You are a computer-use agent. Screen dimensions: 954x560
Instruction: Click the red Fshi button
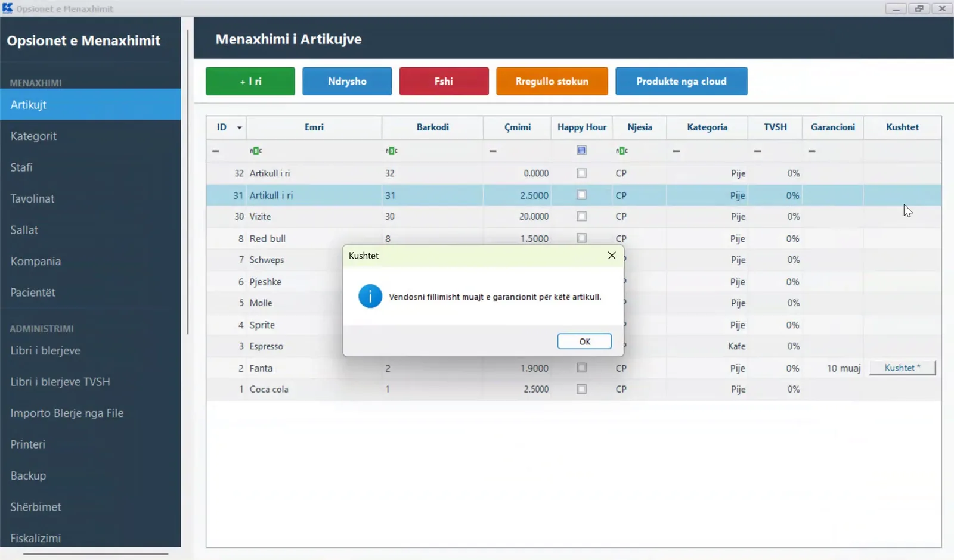[444, 81]
